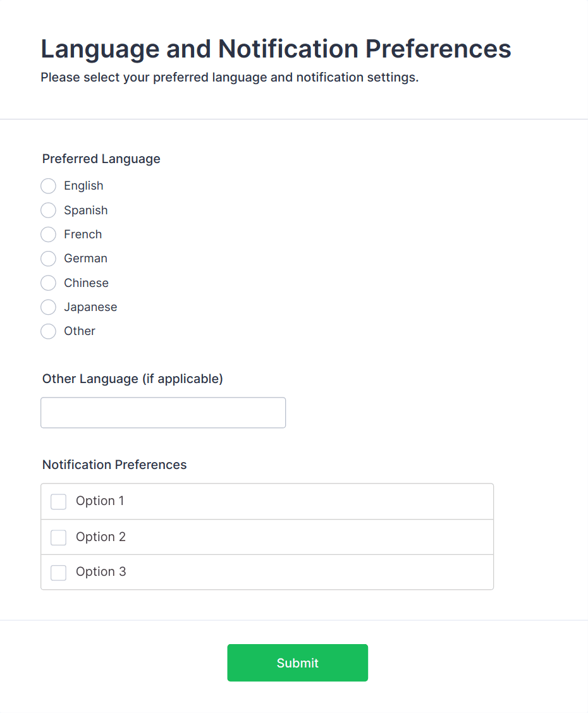The image size is (588, 713).
Task: Click the Preferred Language section label
Action: 101,159
